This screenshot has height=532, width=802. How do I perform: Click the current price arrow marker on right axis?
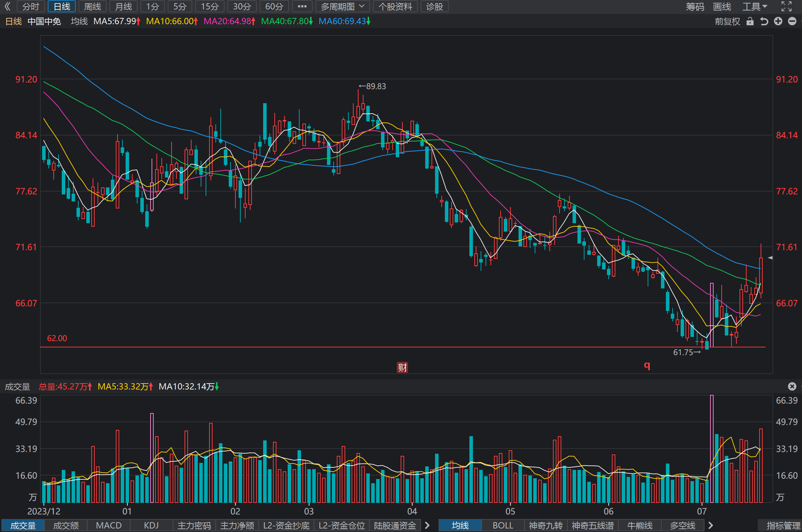pos(770,258)
